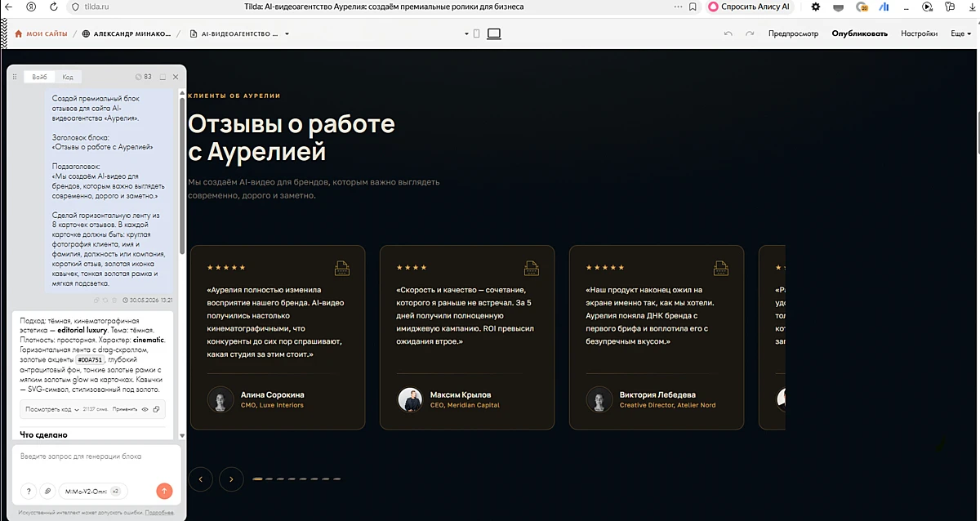Click star rating on Алина Сорокина's card

coord(226,267)
